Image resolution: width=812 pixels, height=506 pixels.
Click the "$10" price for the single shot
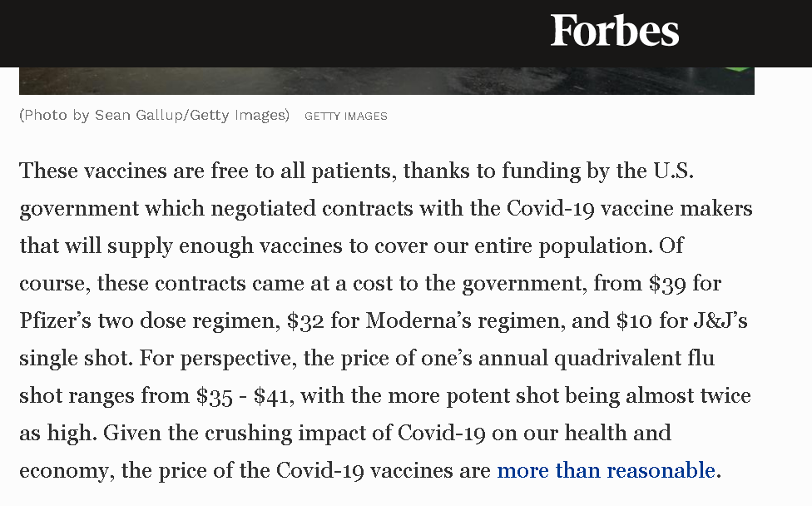(x=634, y=320)
